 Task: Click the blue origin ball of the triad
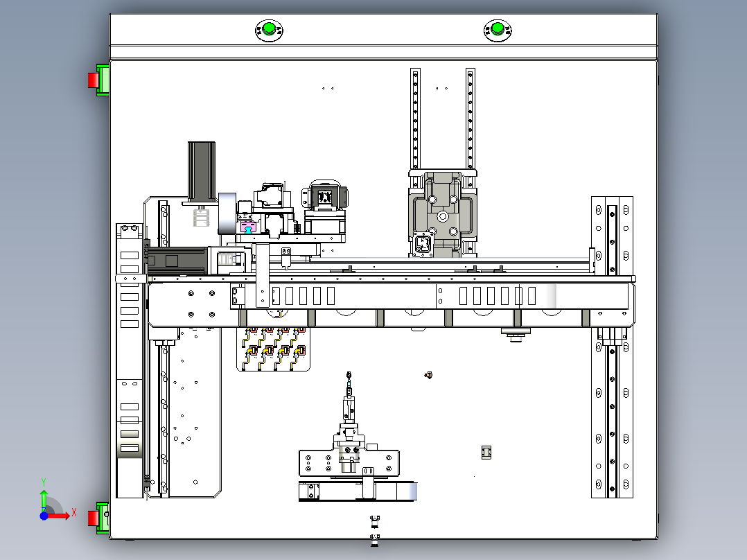click(x=44, y=516)
